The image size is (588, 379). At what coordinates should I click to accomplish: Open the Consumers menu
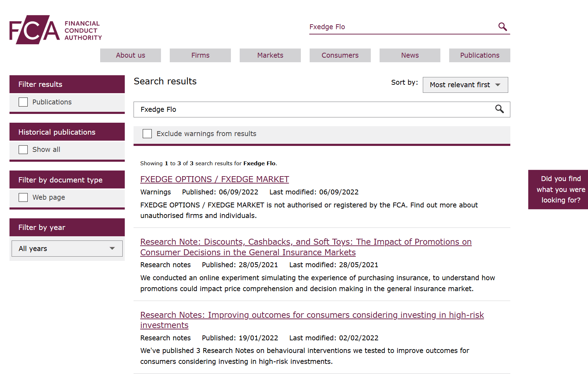click(x=340, y=55)
